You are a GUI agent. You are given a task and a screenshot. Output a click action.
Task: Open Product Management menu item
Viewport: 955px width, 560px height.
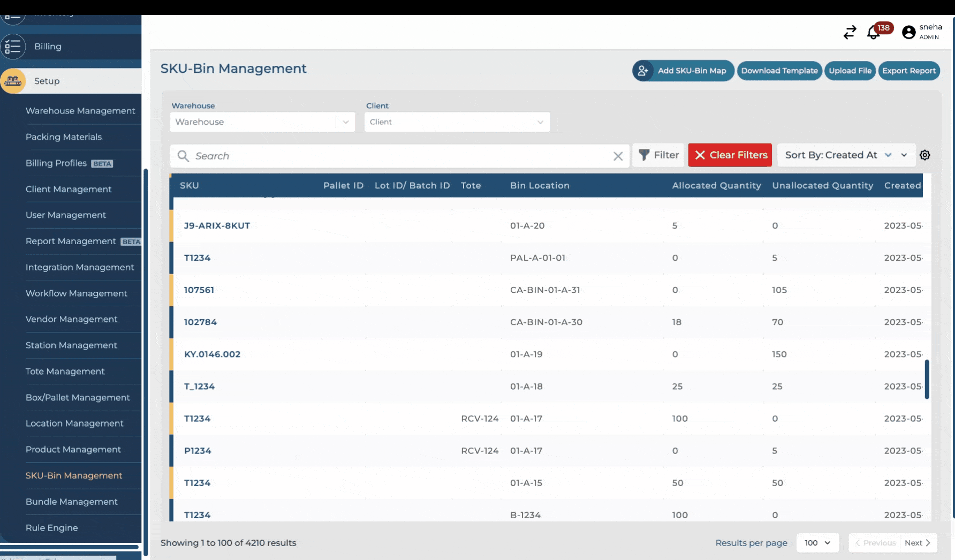[73, 450]
